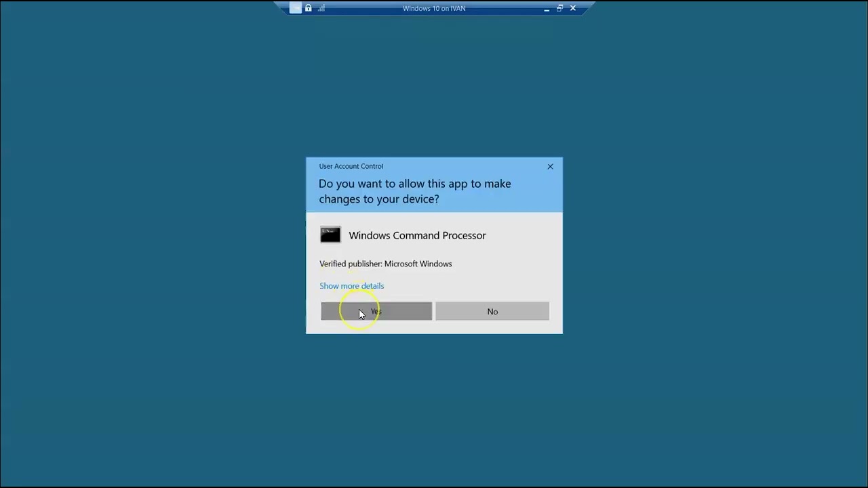The image size is (868, 488).
Task: Close the Windows 10 on IVAN remote session
Action: [573, 8]
